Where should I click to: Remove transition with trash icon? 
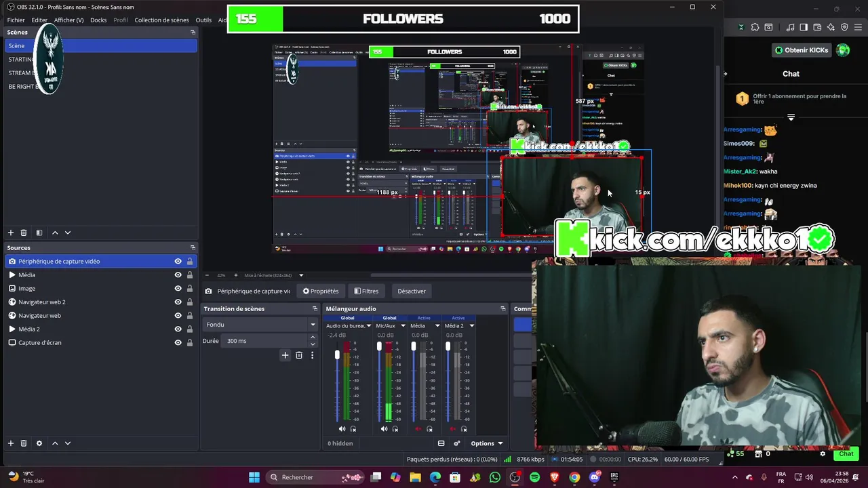pos(299,355)
